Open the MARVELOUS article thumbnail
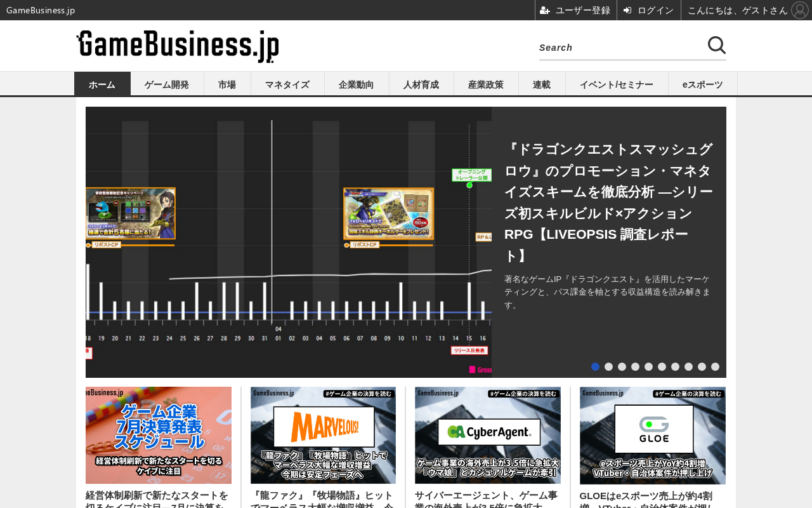The image size is (812, 508). coord(323,436)
